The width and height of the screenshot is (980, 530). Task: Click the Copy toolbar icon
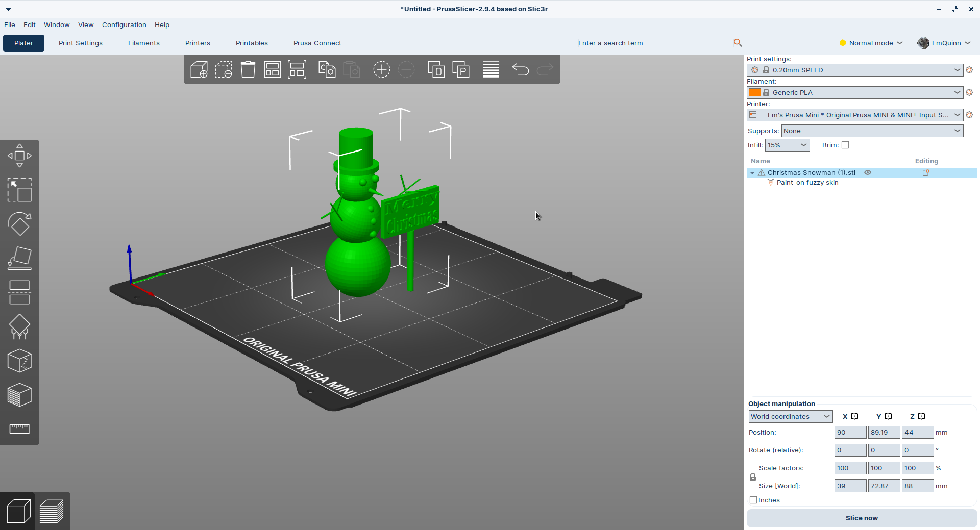(x=327, y=69)
